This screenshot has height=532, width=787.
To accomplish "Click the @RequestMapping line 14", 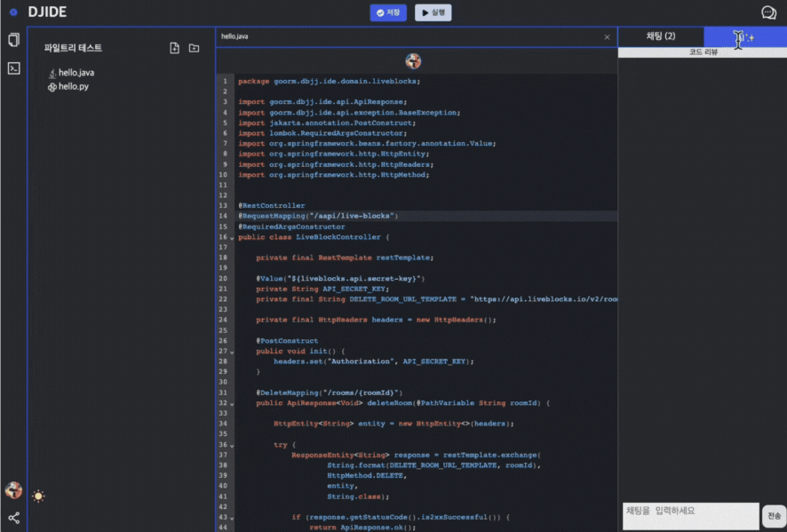I will tap(318, 216).
